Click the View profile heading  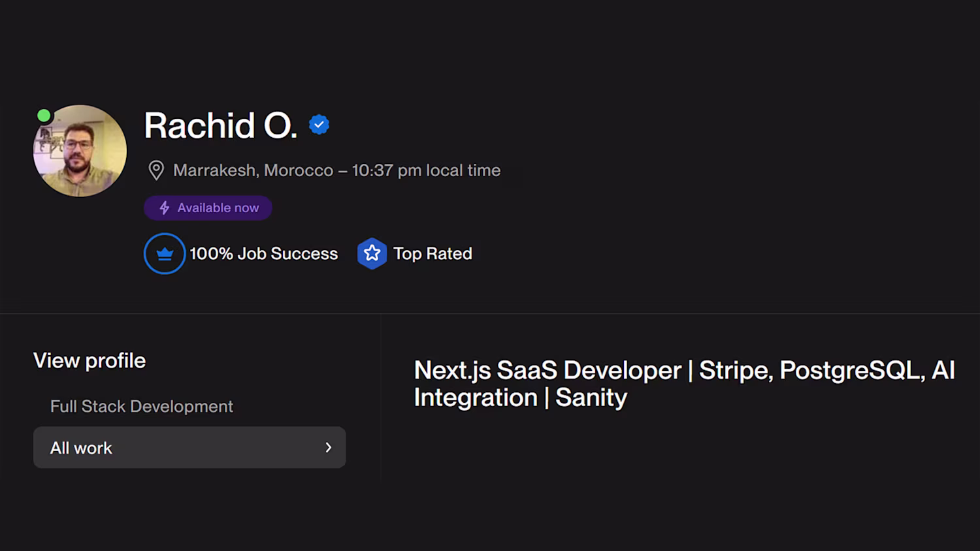[x=90, y=360]
